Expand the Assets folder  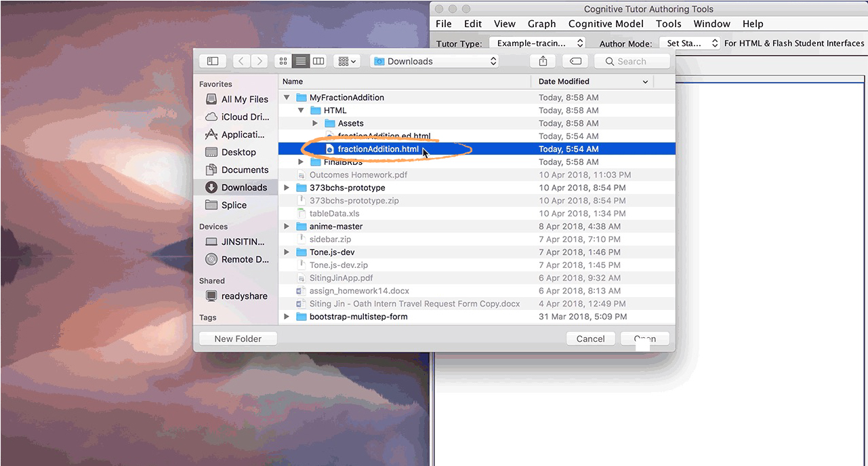click(x=315, y=123)
